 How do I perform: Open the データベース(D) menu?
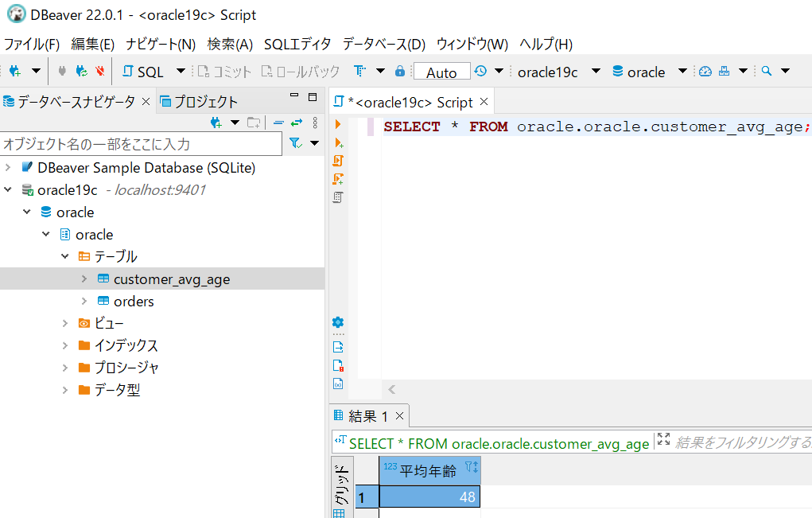pos(384,44)
